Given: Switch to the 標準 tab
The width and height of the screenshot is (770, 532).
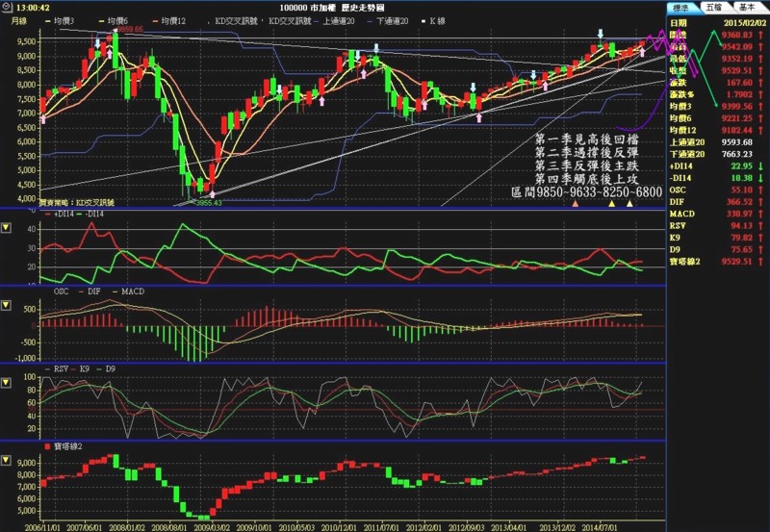Looking at the screenshot, I should click(x=686, y=6).
